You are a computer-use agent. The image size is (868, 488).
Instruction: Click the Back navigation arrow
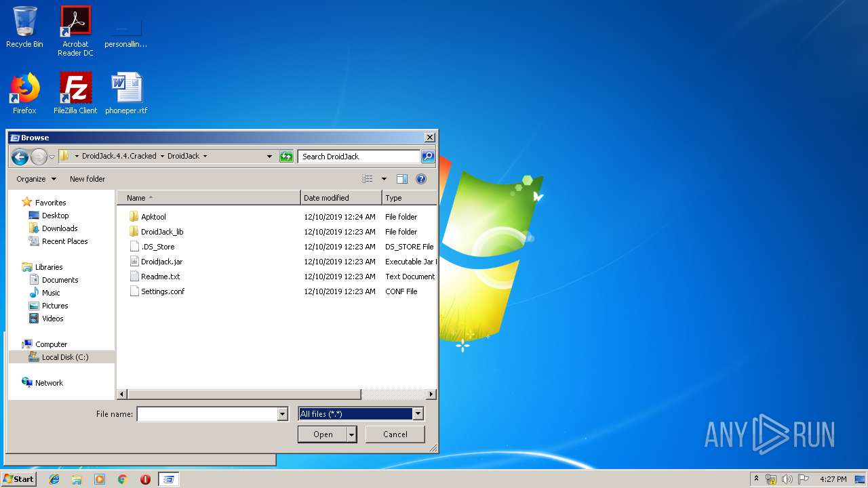[20, 157]
